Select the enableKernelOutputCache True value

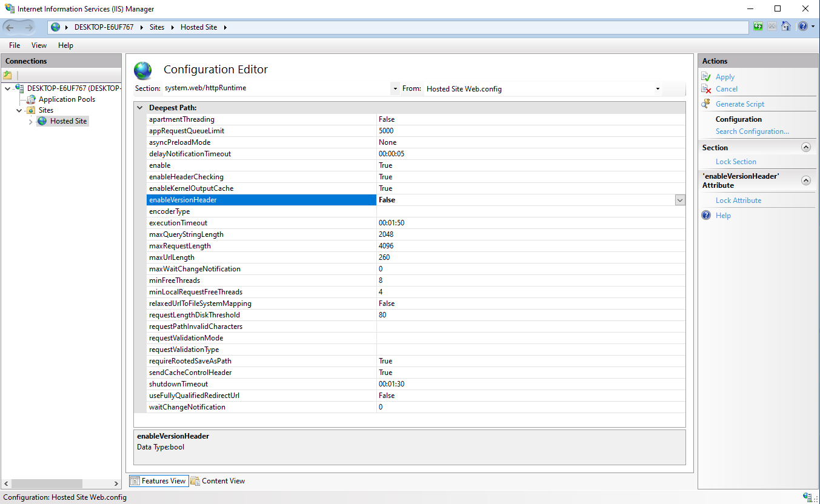[388, 188]
